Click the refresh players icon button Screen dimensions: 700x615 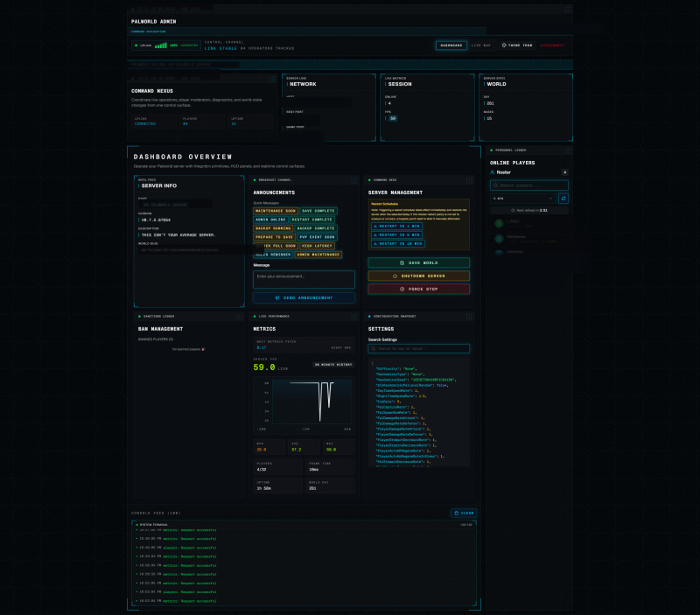(563, 199)
